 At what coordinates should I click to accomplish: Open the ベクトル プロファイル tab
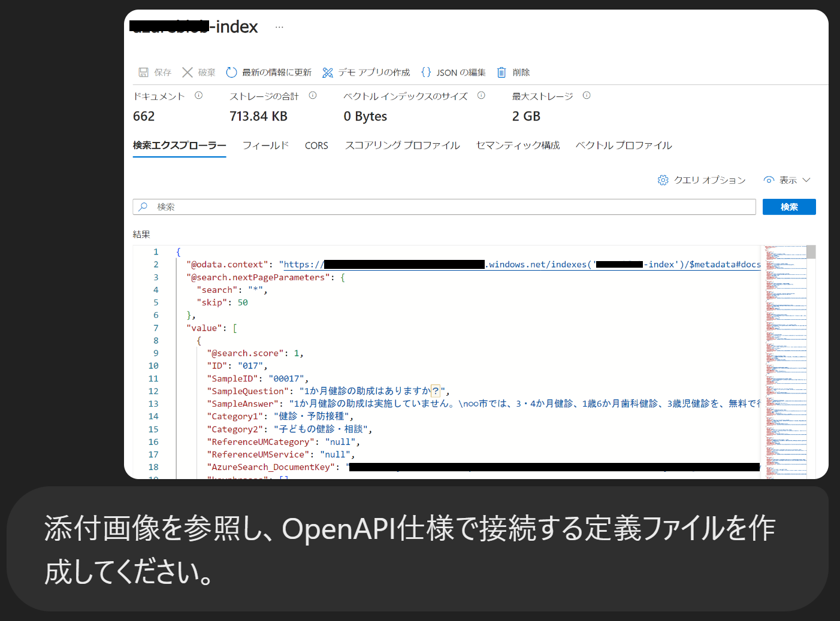(x=624, y=146)
